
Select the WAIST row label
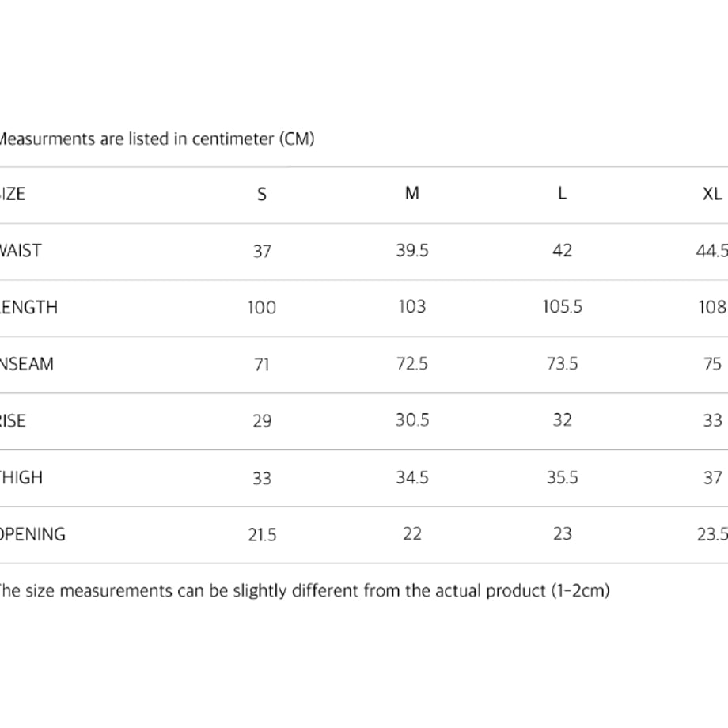20,251
